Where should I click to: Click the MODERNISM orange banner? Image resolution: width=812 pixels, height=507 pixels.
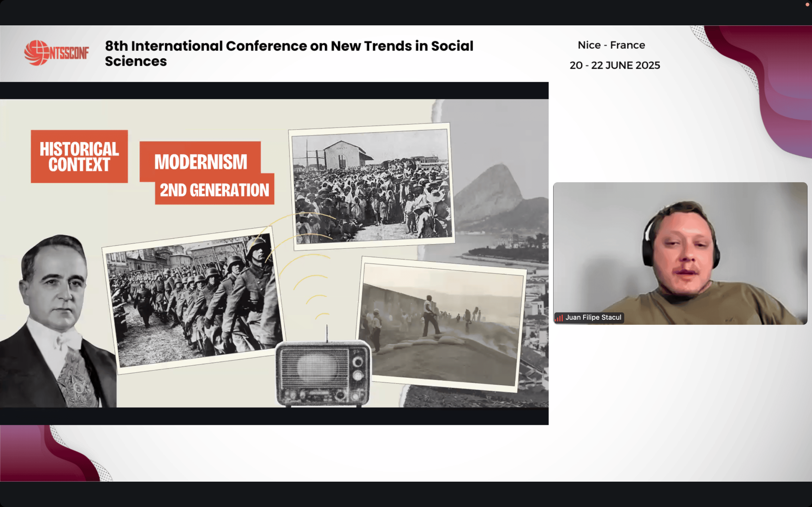tap(200, 162)
